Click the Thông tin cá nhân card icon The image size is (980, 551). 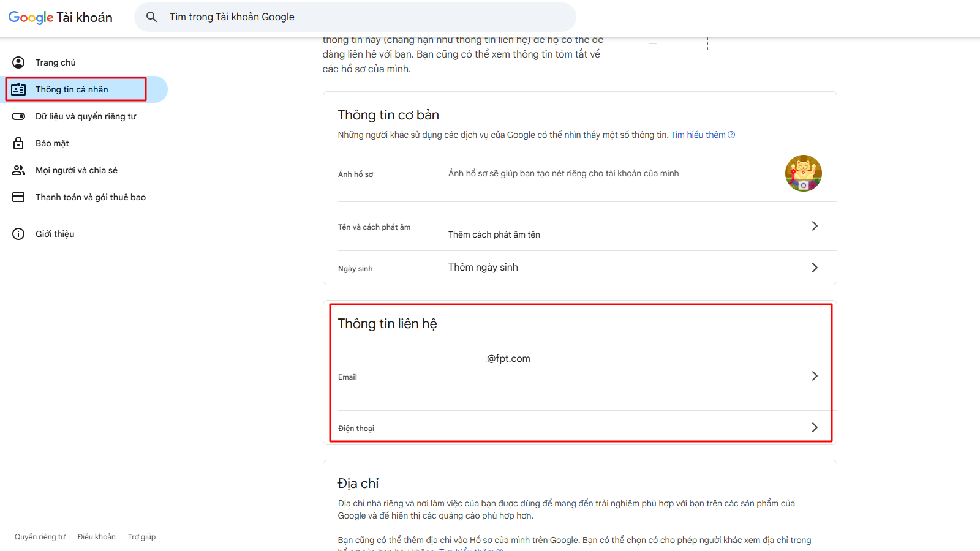(18, 89)
